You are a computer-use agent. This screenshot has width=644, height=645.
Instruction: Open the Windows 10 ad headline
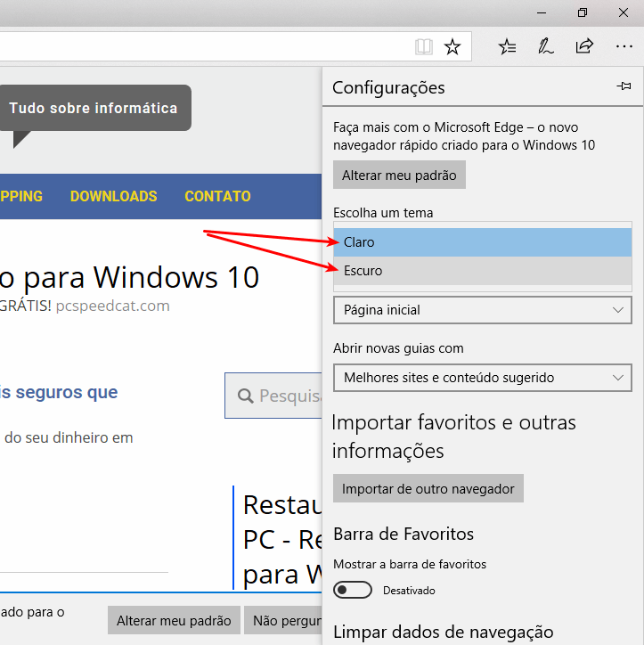[129, 277]
